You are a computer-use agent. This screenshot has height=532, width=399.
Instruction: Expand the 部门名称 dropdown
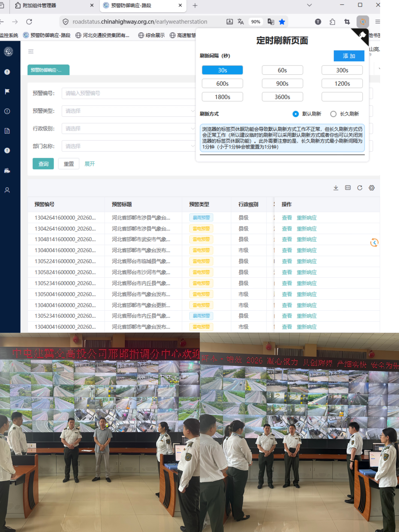pyautogui.click(x=129, y=146)
